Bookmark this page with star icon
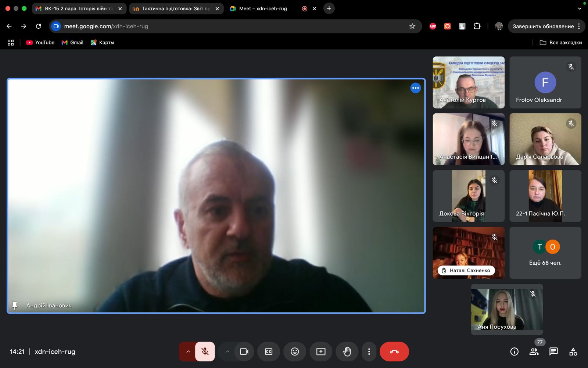 coord(412,26)
